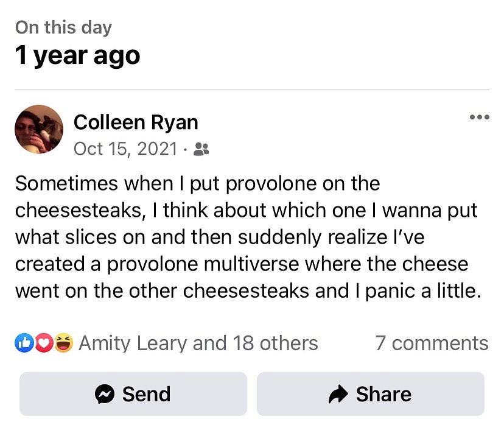Click the laughing Haha reaction icon

63,343
